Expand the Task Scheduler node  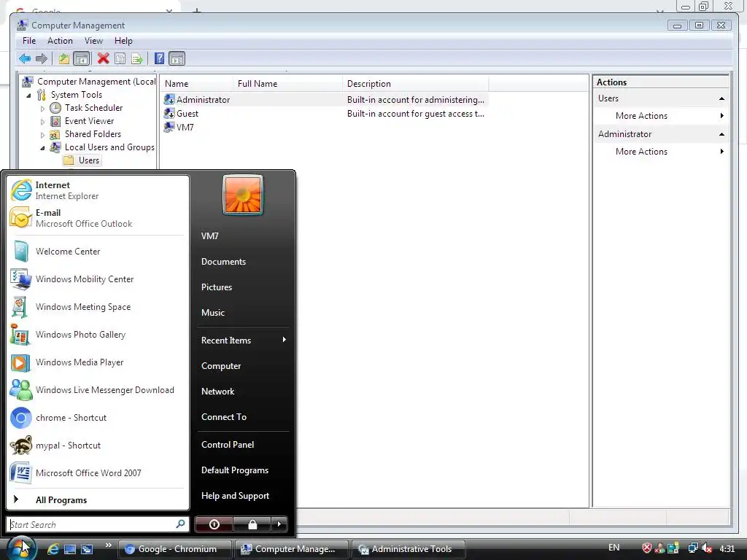(42, 109)
